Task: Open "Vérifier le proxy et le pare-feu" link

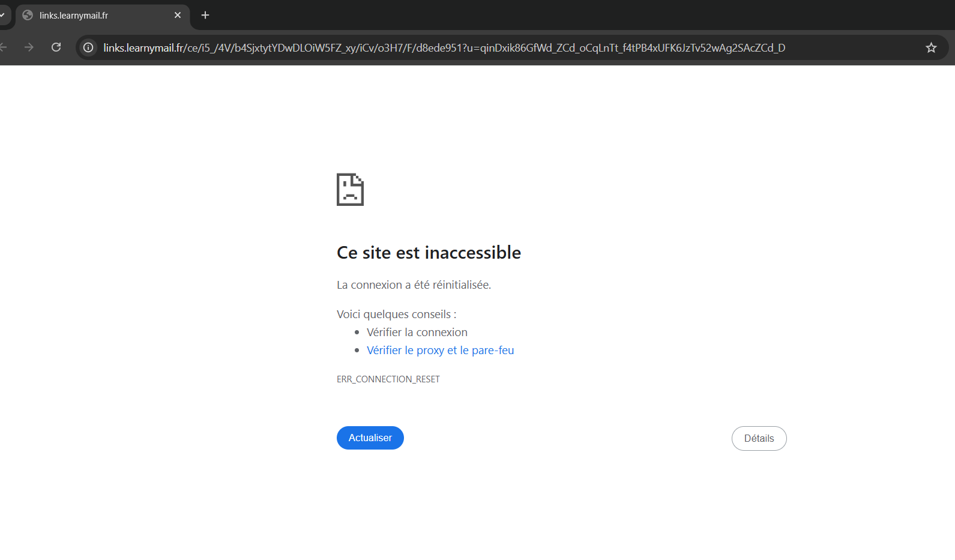Action: [x=440, y=351]
